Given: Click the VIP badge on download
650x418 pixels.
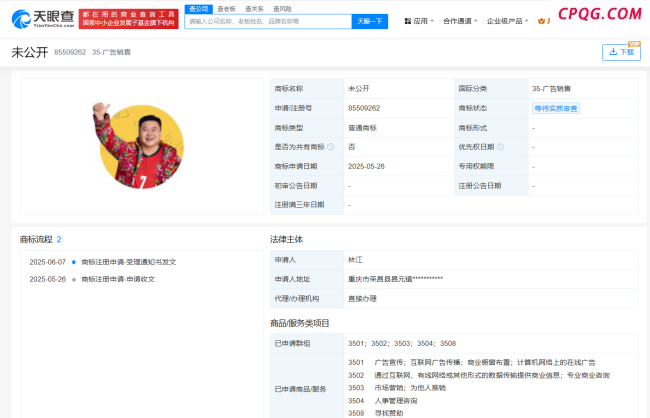Looking at the screenshot, I should coord(634,44).
